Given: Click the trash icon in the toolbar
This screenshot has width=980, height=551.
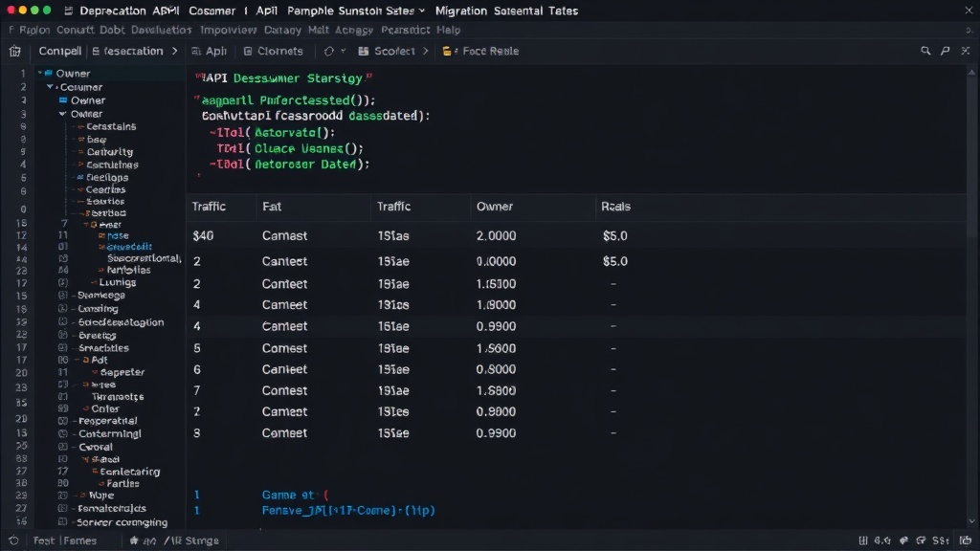Looking at the screenshot, I should (x=15, y=52).
